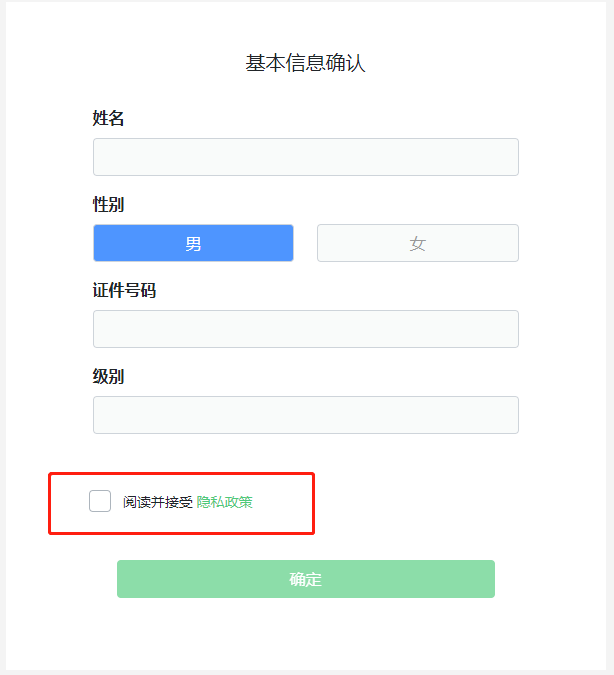Click the 姓名 field label

click(x=108, y=119)
